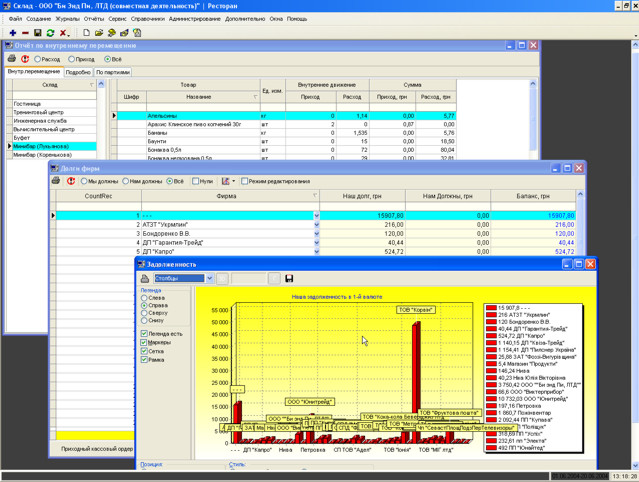This screenshot has width=639, height=482.
Task: Click the save diskette icon in main toolbar
Action: pyautogui.click(x=37, y=33)
